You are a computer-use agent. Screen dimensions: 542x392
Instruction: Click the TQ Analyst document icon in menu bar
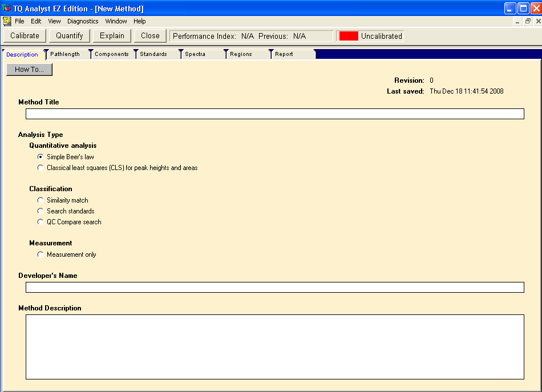(7, 22)
